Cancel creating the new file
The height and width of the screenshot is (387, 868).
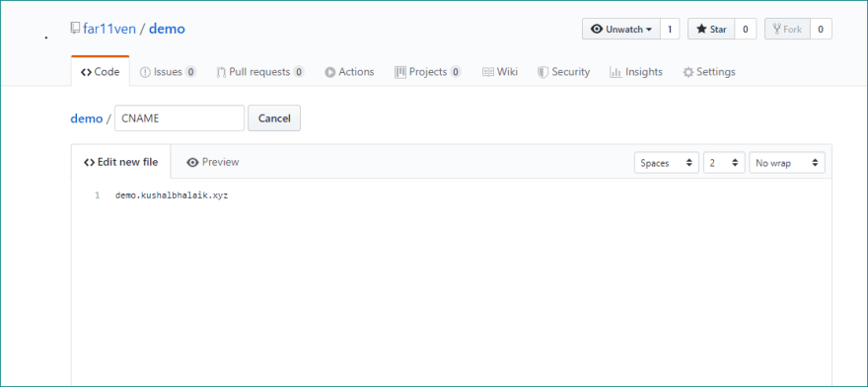[274, 118]
